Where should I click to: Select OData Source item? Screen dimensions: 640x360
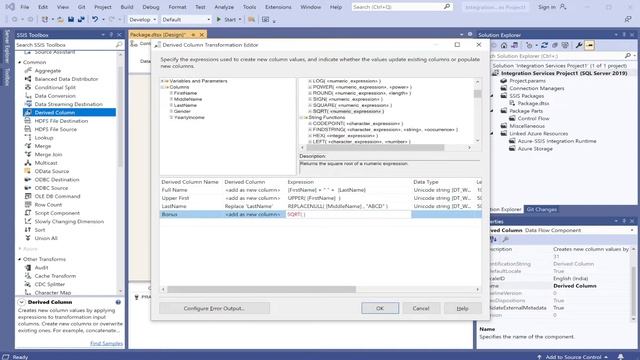[51, 171]
